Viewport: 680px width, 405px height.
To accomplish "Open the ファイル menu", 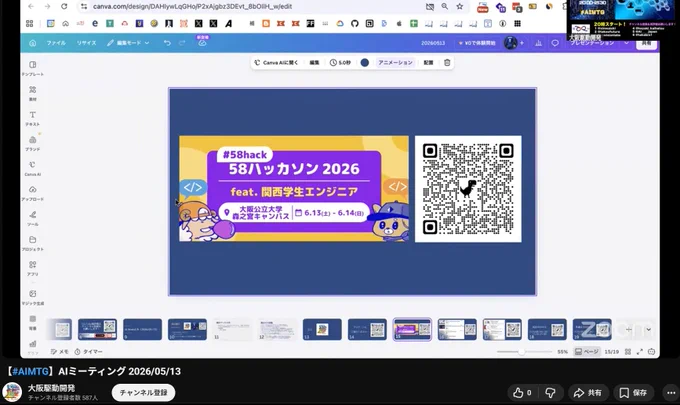I will pyautogui.click(x=56, y=43).
